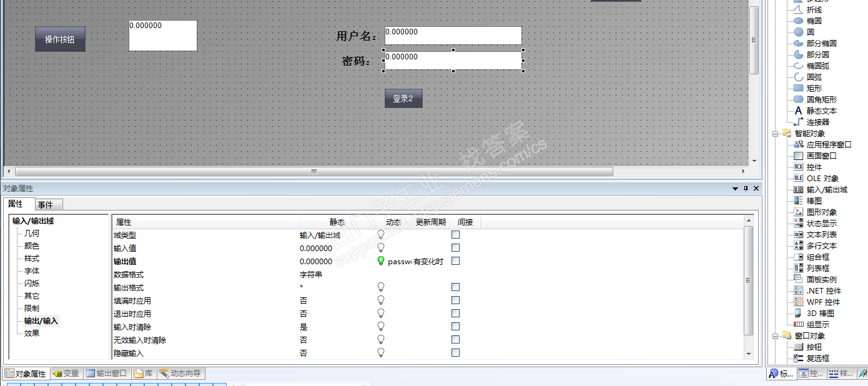Toggle the 间接 checkbox for 隐藏输入
This screenshot has height=386, width=868.
coord(455,353)
